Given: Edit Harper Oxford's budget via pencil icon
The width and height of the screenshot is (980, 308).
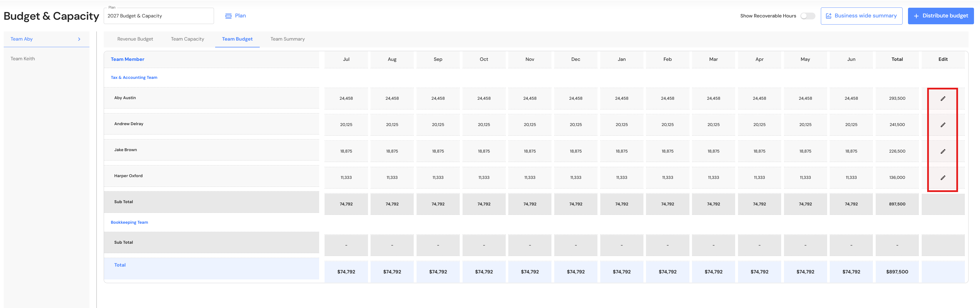Looking at the screenshot, I should click(943, 178).
